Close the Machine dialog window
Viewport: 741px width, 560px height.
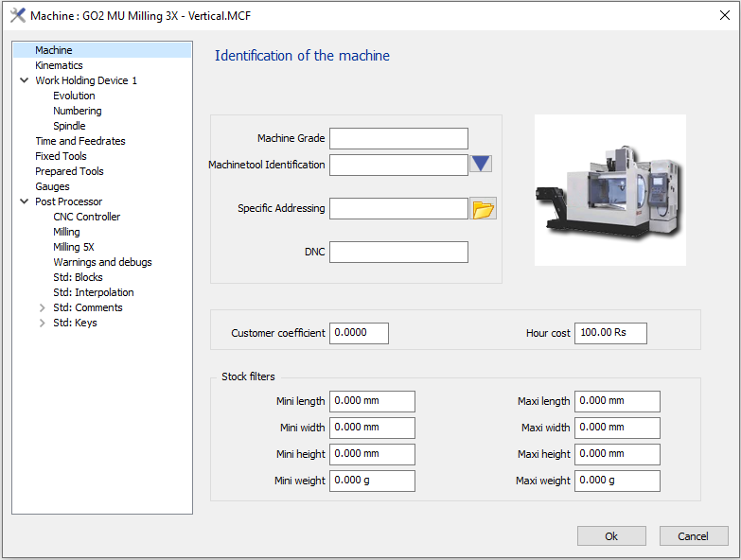(x=724, y=15)
